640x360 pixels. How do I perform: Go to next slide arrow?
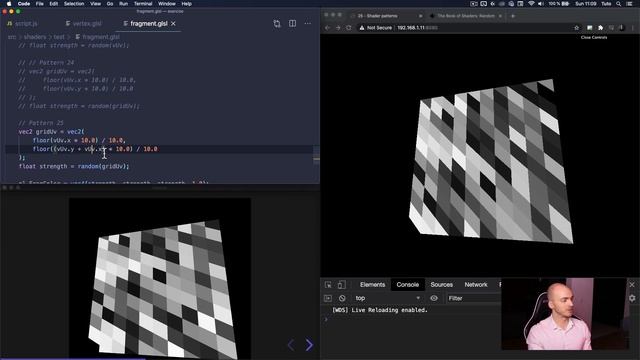click(x=309, y=345)
